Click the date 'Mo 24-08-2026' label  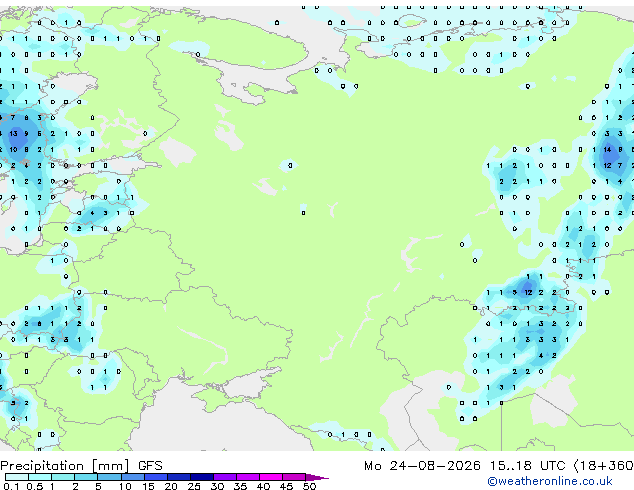(422, 466)
